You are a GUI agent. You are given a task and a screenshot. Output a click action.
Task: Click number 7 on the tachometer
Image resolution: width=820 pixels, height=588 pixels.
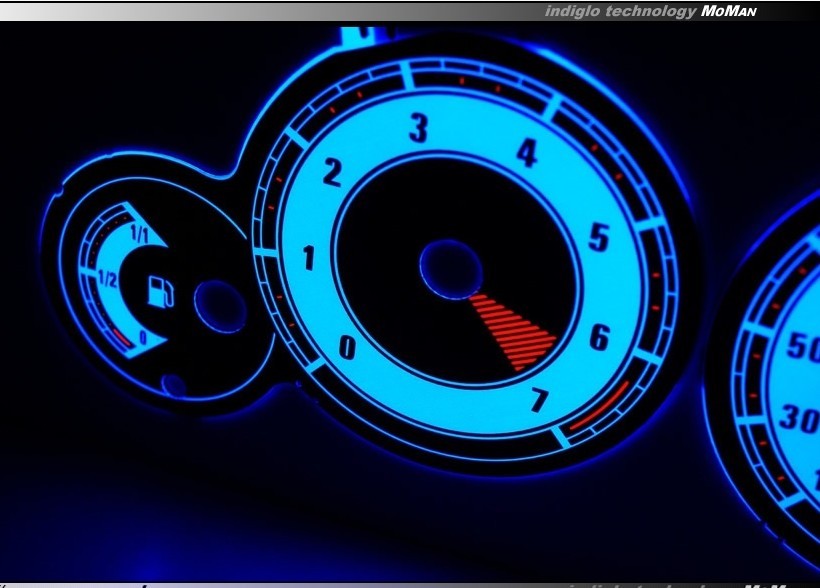539,401
